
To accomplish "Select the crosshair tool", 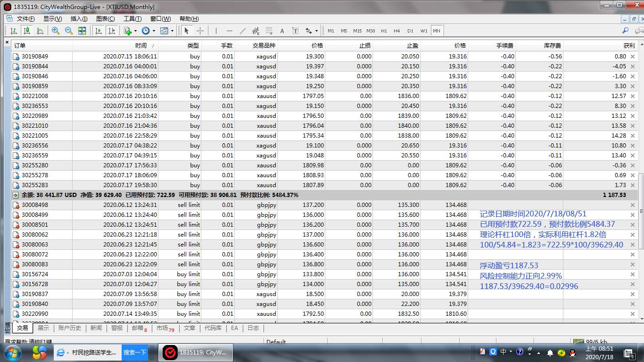I will (x=200, y=31).
